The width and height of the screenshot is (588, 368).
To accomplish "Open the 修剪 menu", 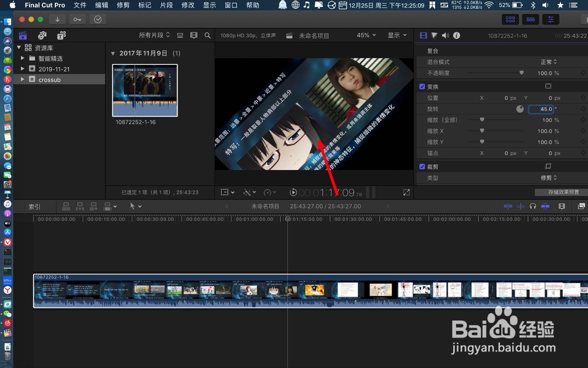I will 123,5.
